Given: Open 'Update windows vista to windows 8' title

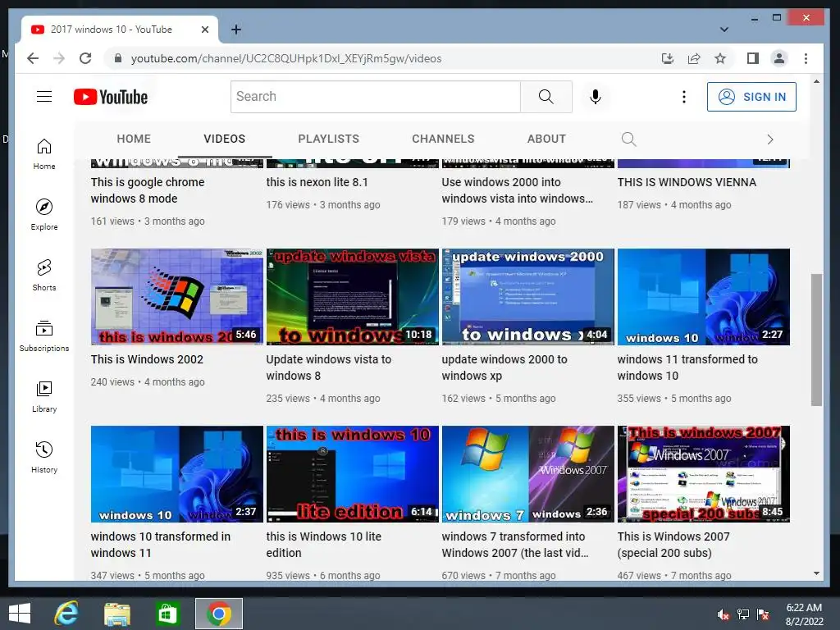Looking at the screenshot, I should [x=329, y=367].
